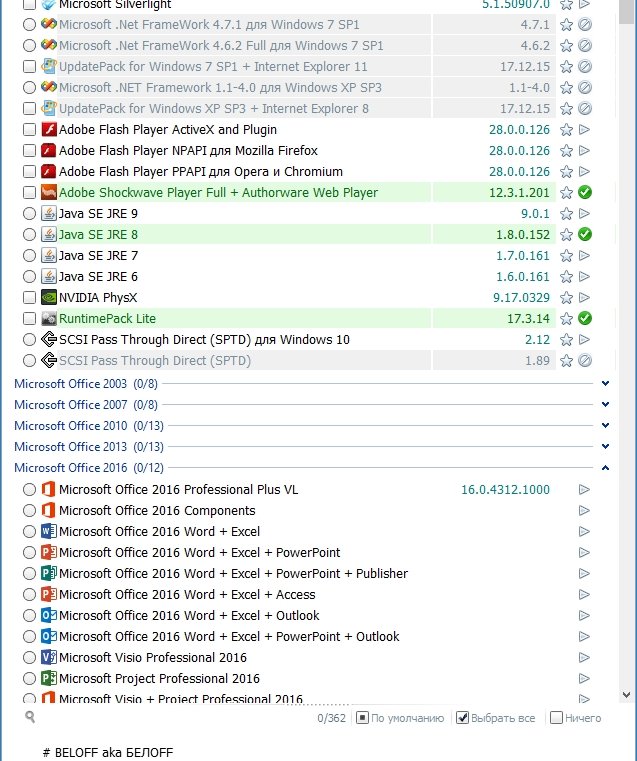Select Office 2016 Word + Excel radio button
637x761 pixels.
coord(30,531)
